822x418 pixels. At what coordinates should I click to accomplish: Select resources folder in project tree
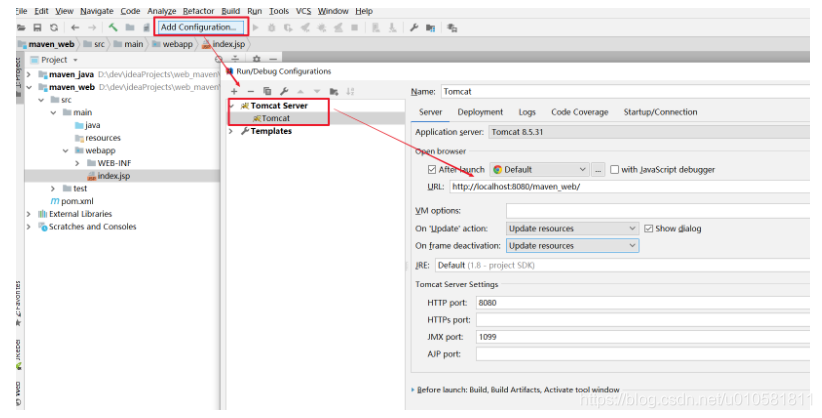(x=98, y=138)
